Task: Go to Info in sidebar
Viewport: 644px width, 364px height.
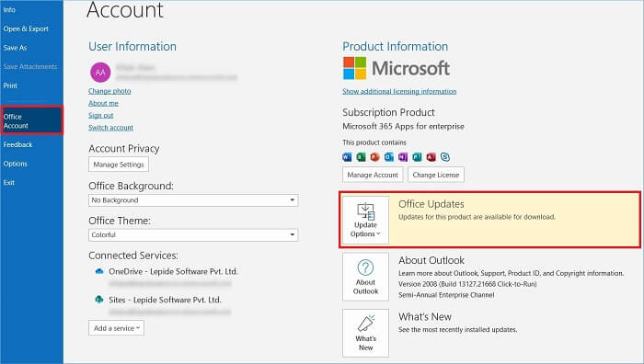Action: click(9, 10)
